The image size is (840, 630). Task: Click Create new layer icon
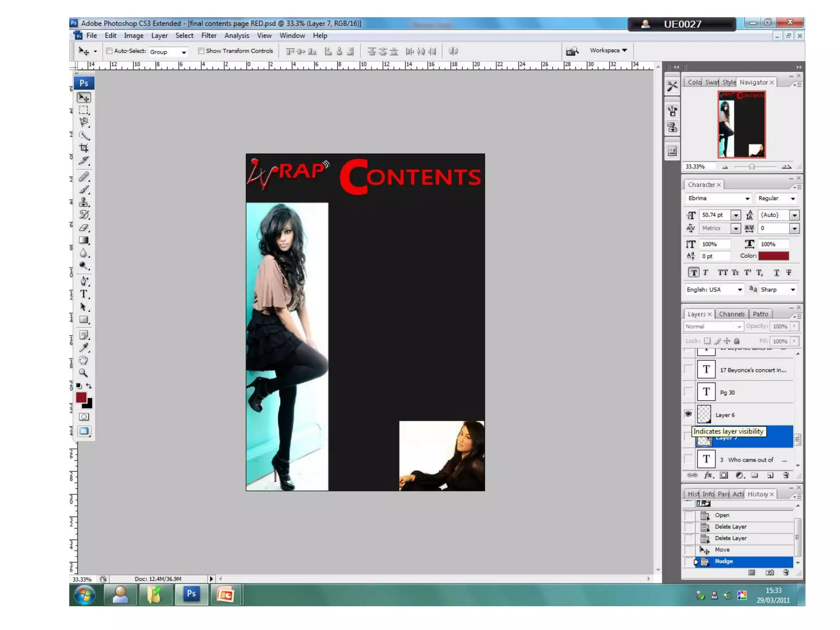(770, 475)
